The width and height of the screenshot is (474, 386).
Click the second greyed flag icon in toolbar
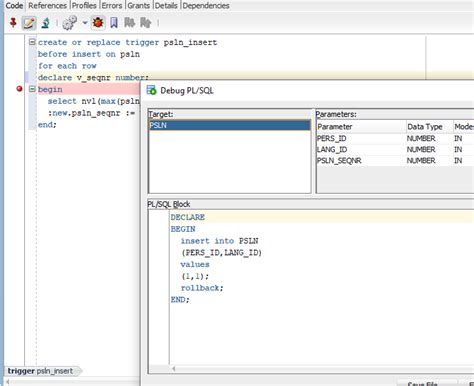click(x=146, y=23)
